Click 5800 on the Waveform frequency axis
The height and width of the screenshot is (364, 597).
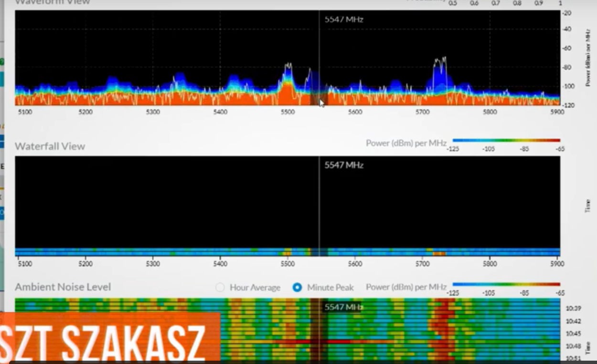pyautogui.click(x=490, y=112)
